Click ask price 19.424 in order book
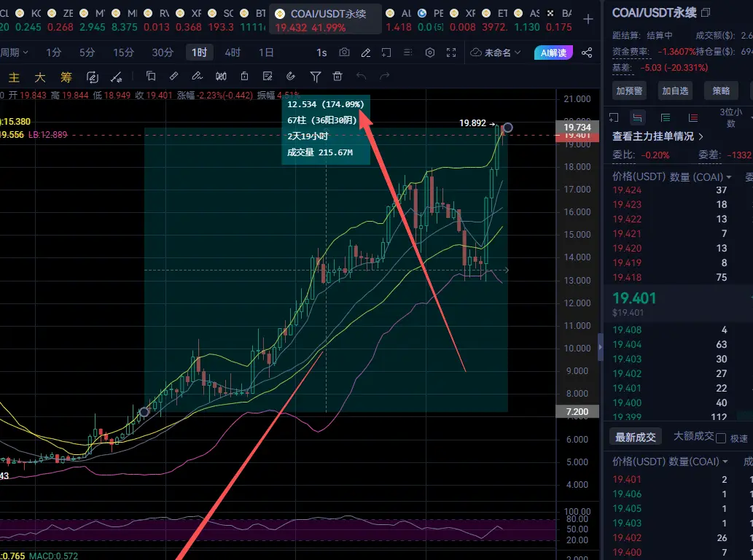753x560 pixels. (627, 190)
